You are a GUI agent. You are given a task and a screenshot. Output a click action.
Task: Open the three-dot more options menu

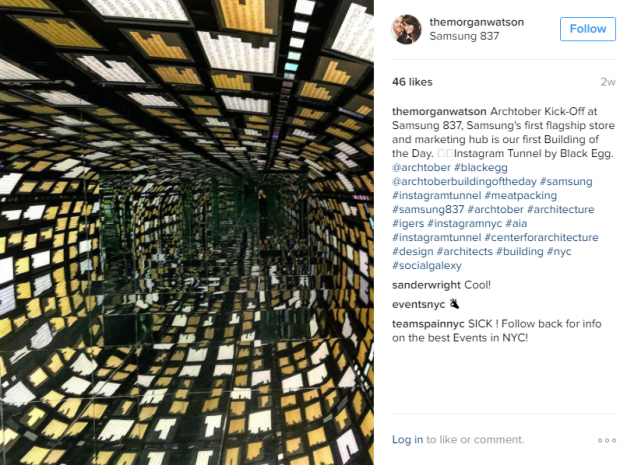(607, 440)
